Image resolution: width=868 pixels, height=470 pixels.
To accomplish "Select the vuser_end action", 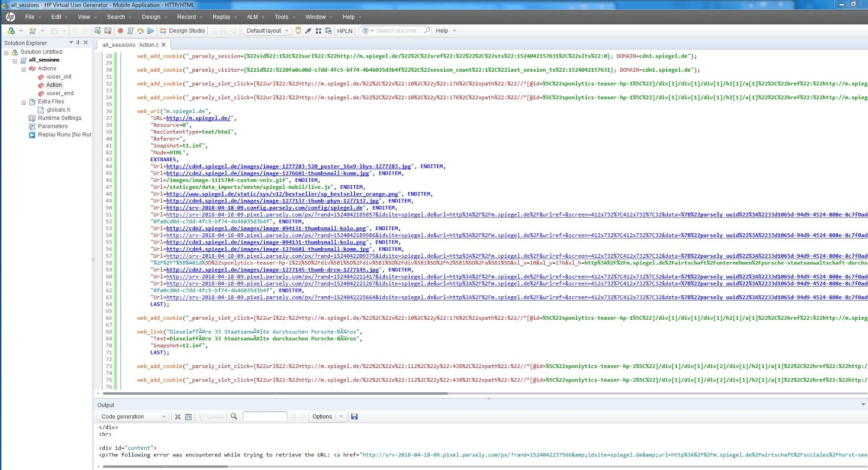I will (60, 93).
